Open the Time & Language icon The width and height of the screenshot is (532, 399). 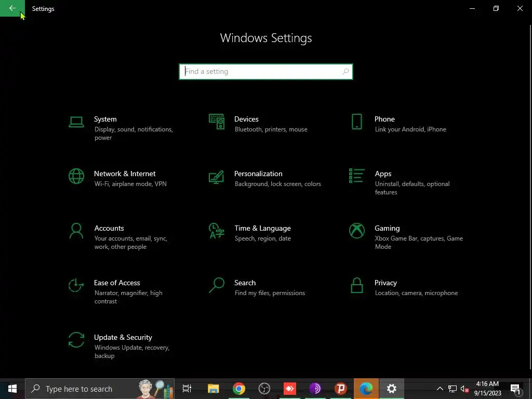click(217, 231)
